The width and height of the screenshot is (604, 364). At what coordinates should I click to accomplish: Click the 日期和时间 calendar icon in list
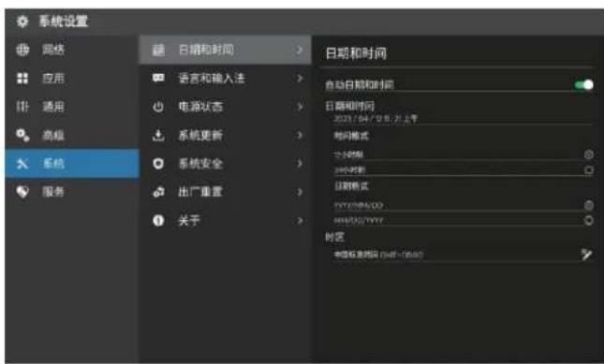[158, 50]
